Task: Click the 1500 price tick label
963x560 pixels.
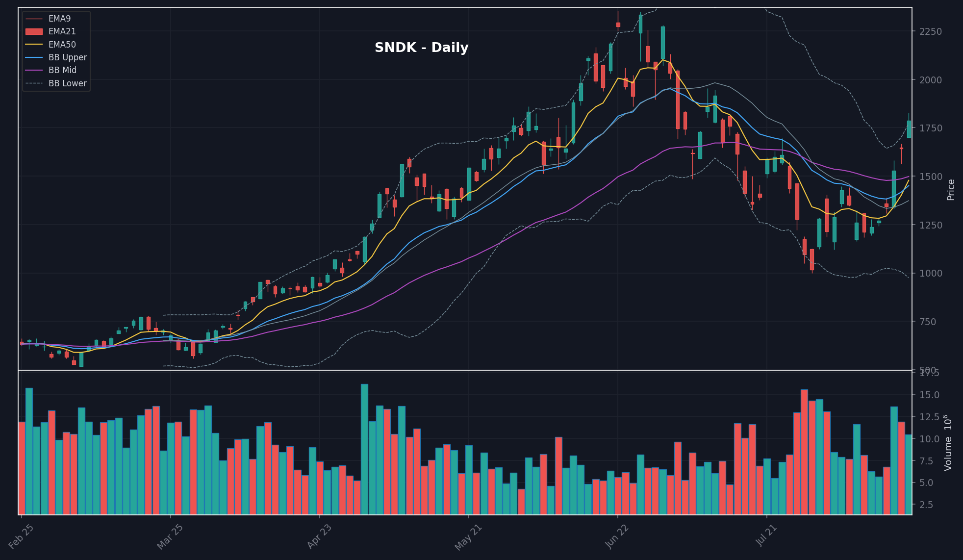Action: pos(931,177)
